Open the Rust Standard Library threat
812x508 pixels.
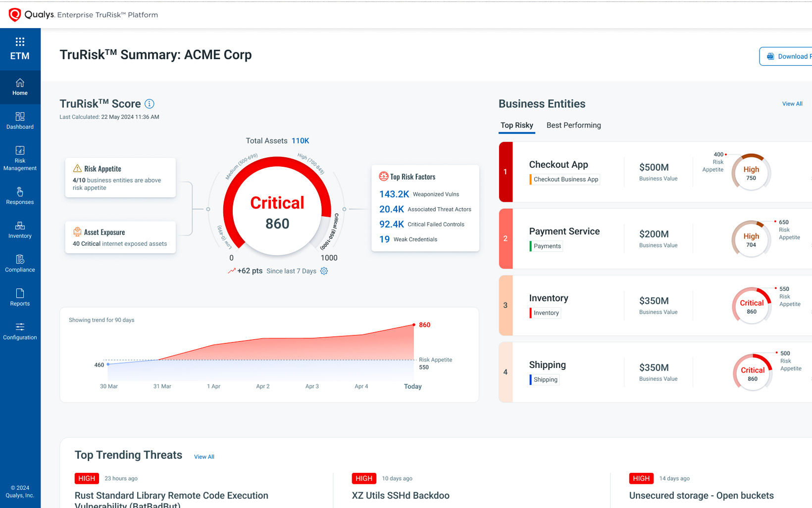171,500
